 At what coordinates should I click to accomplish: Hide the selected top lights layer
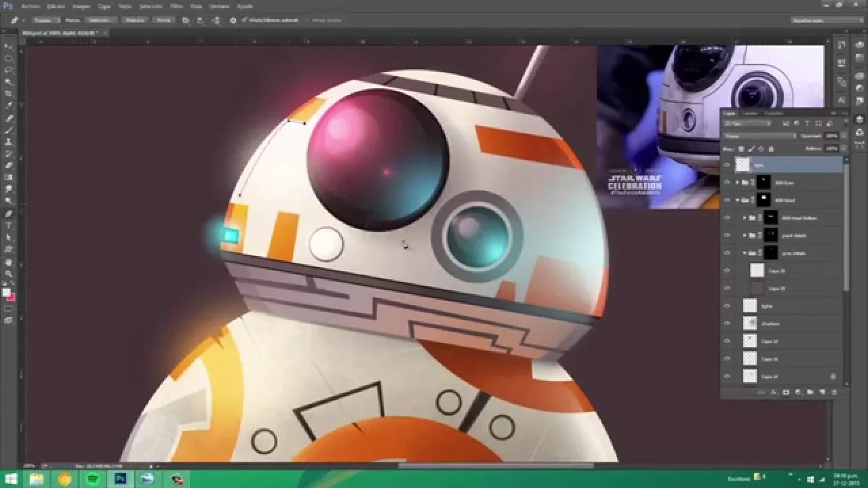(x=727, y=165)
